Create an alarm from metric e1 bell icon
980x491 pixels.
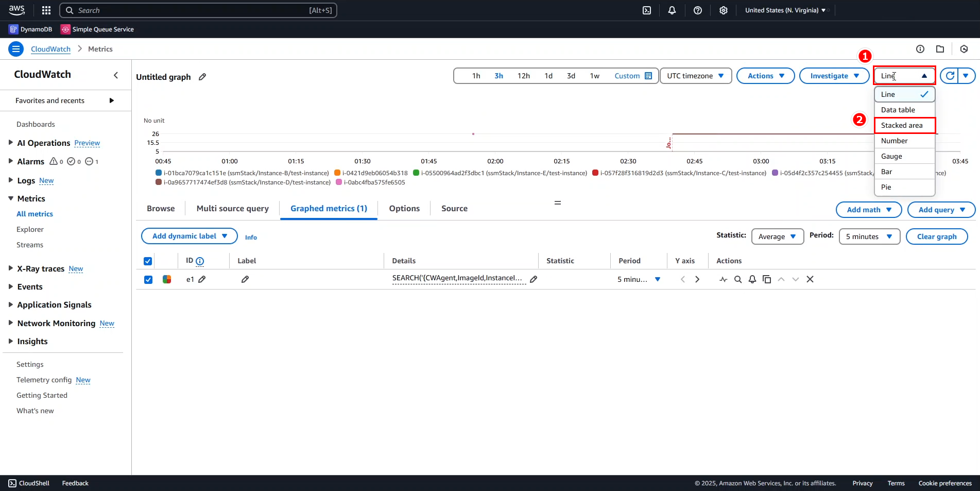pos(752,279)
